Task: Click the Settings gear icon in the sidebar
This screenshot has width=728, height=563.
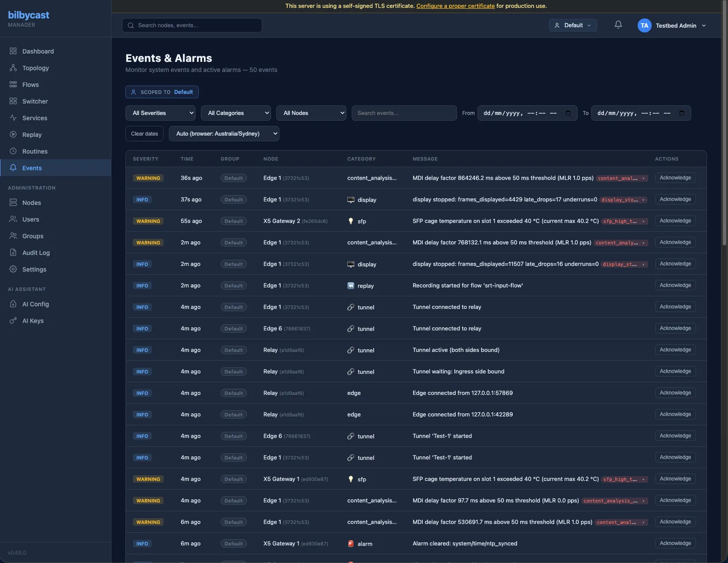Action: click(13, 269)
